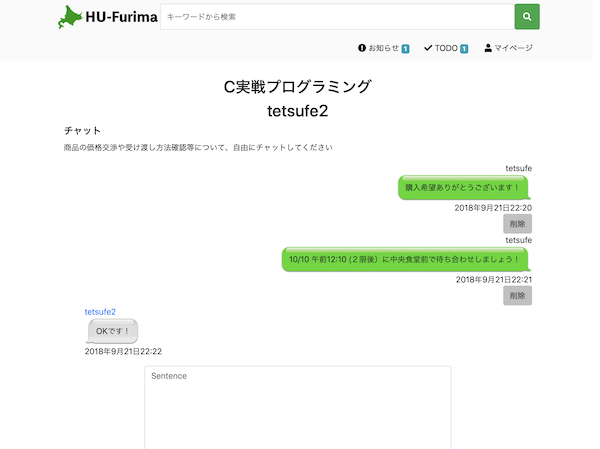Click the C実戦プログラミング product title
This screenshot has width=600, height=449.
[x=298, y=87]
